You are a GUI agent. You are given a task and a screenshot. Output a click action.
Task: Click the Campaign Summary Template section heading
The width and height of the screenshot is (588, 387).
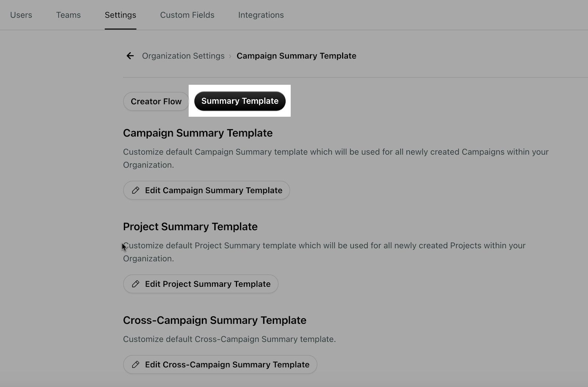tap(198, 133)
